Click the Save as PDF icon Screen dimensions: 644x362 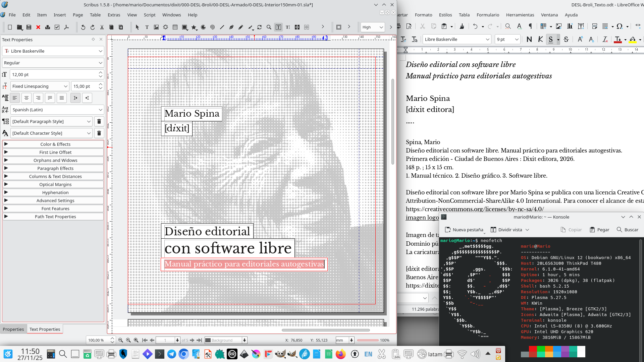[x=66, y=27]
